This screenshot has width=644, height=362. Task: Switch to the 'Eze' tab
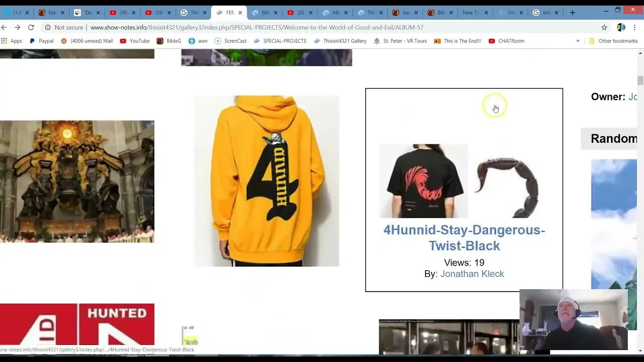(52, 13)
